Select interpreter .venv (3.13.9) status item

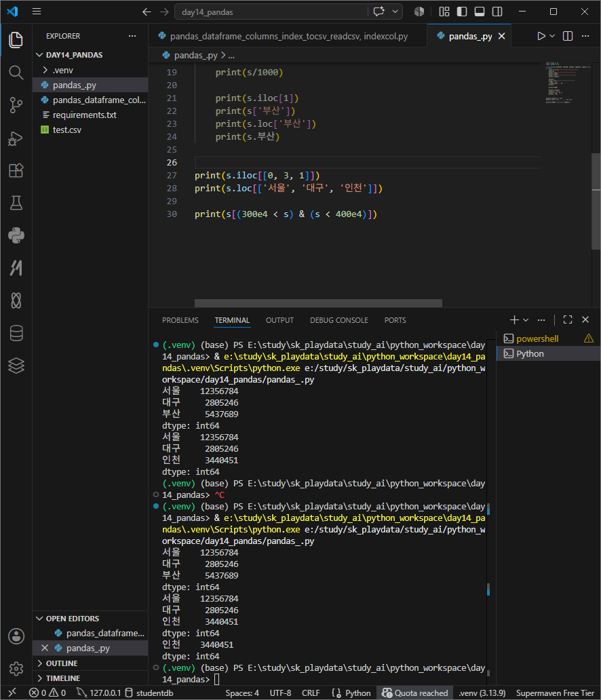(x=482, y=693)
